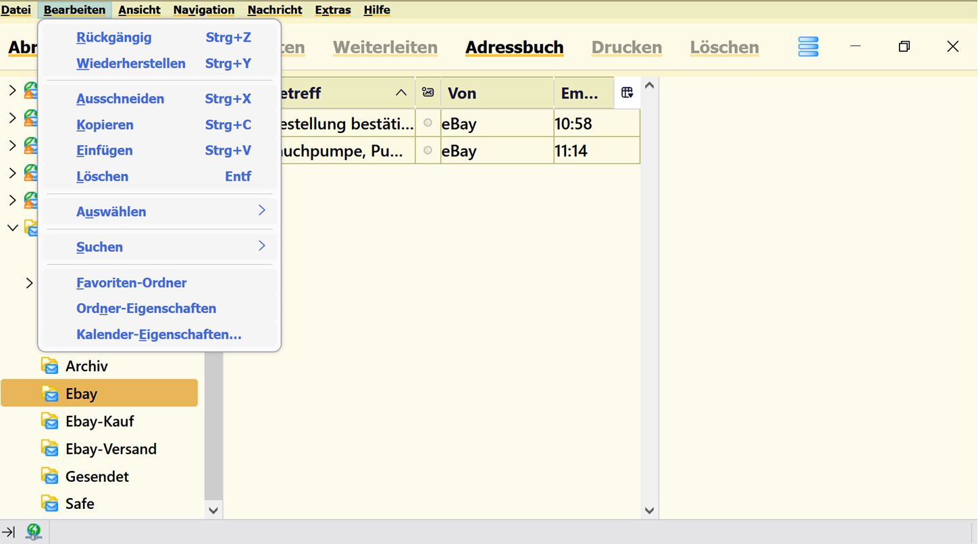Open the stacked-bars menu icon in toolbar
Viewport: 980px width, 544px height.
tap(808, 47)
